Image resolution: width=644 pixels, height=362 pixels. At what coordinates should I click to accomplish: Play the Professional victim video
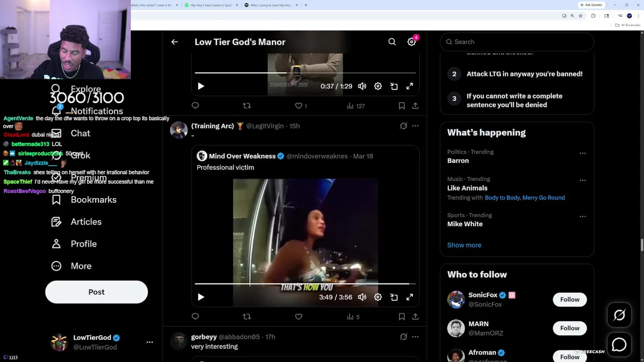click(x=201, y=297)
